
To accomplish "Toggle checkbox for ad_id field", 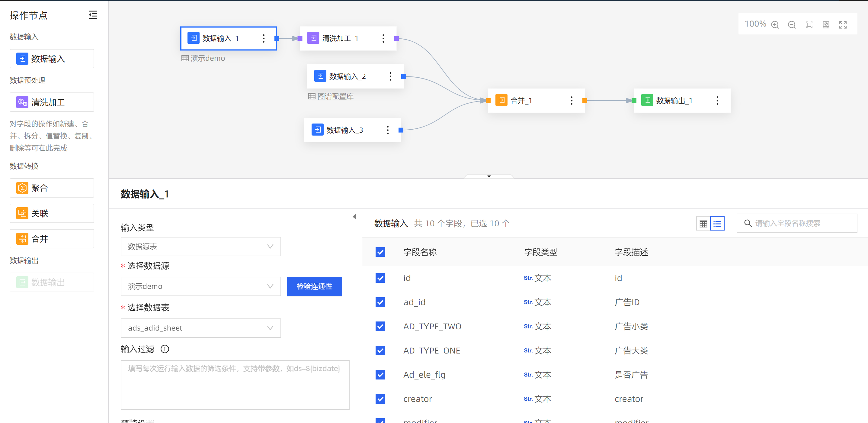I will click(381, 302).
